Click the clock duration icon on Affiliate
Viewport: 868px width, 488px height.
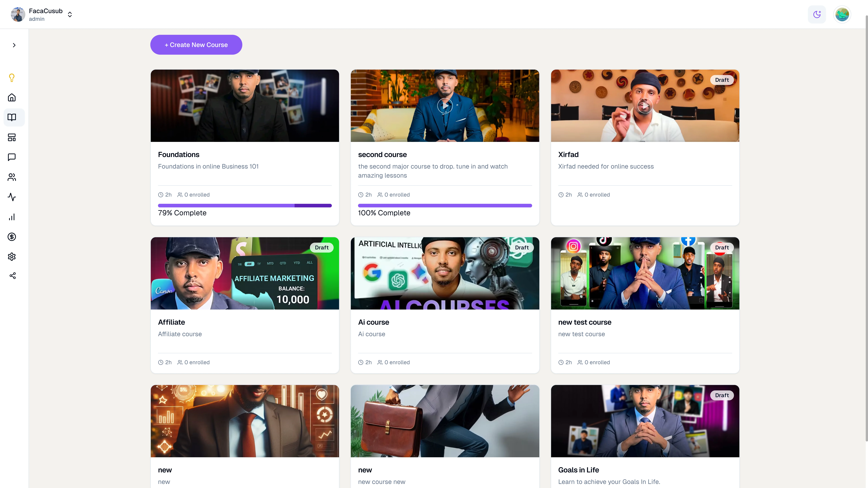tap(161, 362)
